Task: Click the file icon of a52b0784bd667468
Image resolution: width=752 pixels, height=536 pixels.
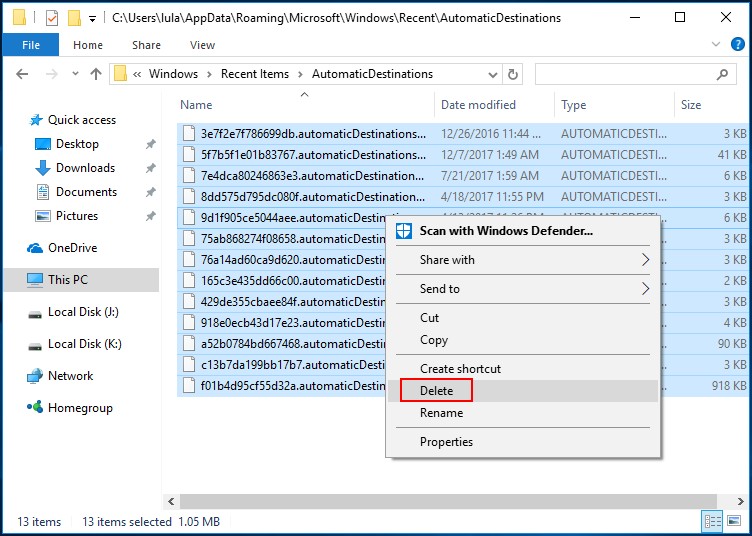Action: point(189,343)
